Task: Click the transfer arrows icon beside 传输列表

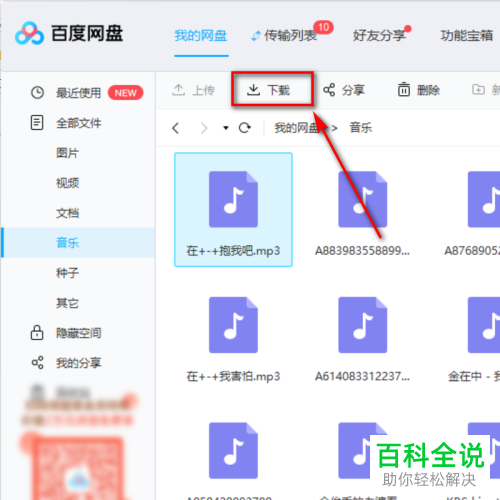Action: (256, 36)
